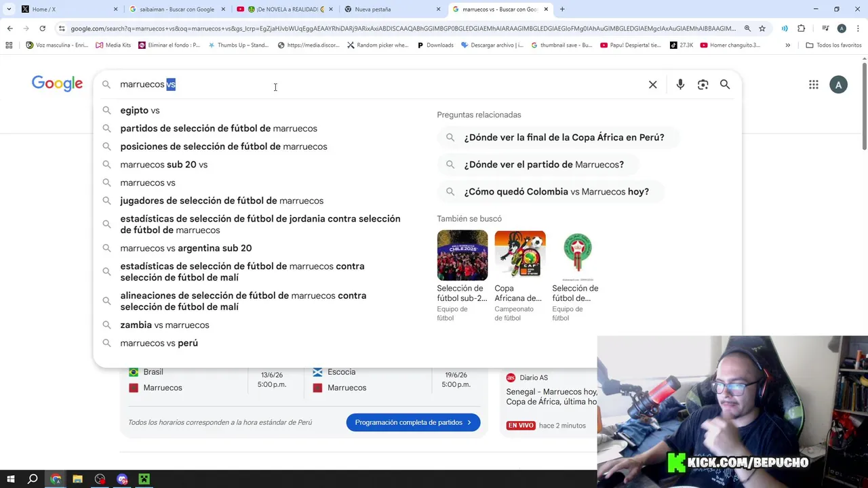Select suggestion jugadores de selección de fútbol
Image resolution: width=868 pixels, height=488 pixels.
[222, 201]
